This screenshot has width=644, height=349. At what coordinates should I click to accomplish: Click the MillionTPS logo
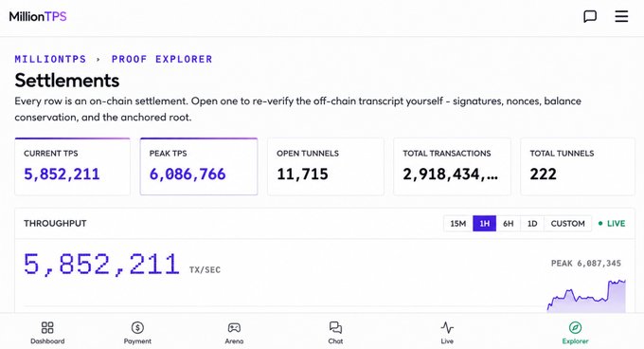(x=38, y=16)
